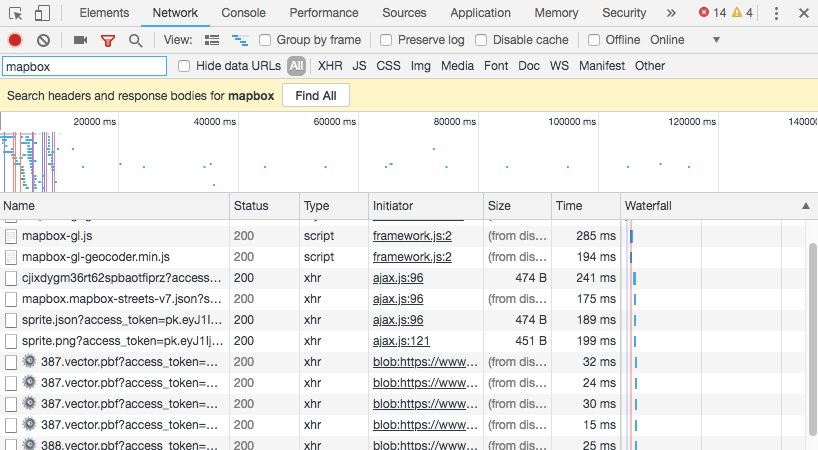Open the DevTools three-dot menu
The width and height of the screenshot is (818, 450).
tap(776, 13)
